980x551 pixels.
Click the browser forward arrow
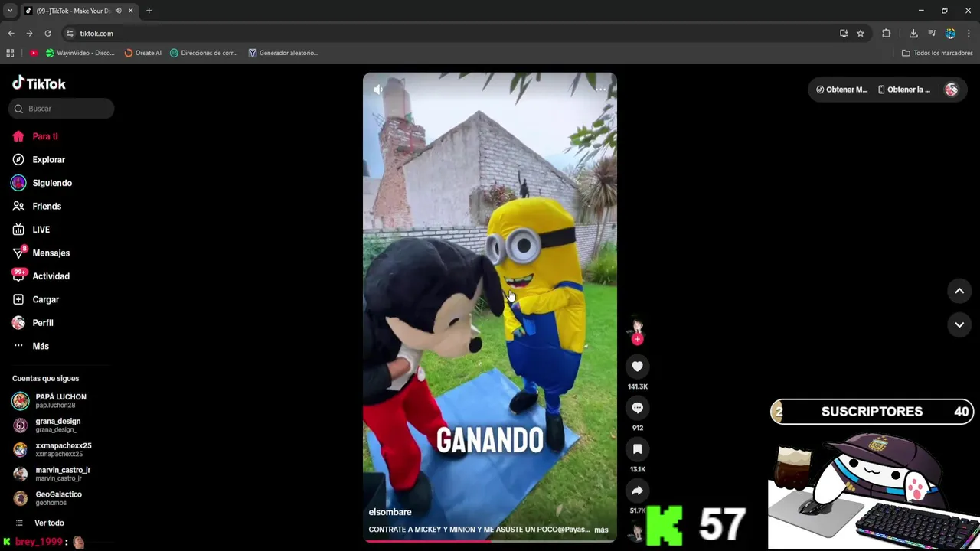(29, 34)
